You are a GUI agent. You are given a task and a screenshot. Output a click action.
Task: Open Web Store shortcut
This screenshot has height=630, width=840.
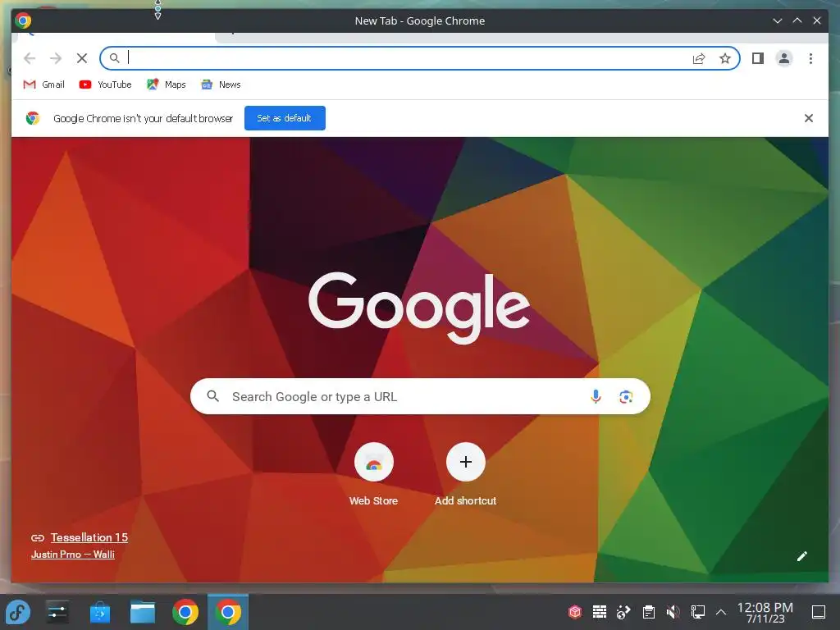click(x=373, y=475)
